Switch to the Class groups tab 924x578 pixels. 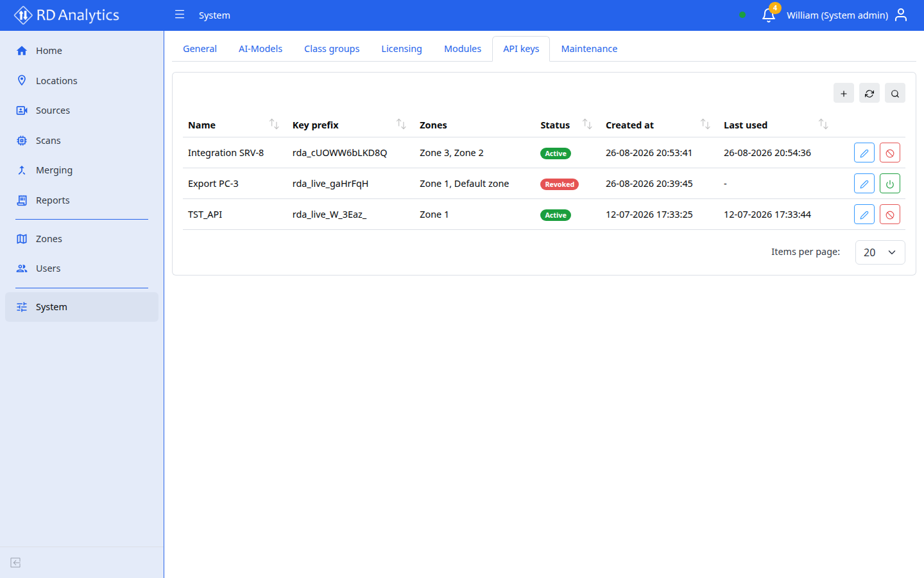pos(332,49)
